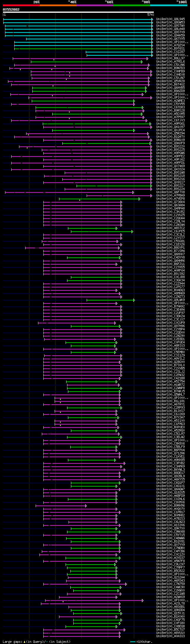Select hit label UniRef100_Q0JPC4
Image resolution: width=190 pixels, height=644 pixels.
pyautogui.click(x=170, y=130)
